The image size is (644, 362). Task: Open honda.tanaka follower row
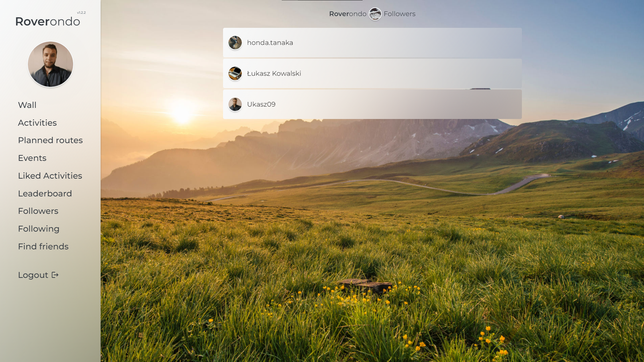pos(372,43)
